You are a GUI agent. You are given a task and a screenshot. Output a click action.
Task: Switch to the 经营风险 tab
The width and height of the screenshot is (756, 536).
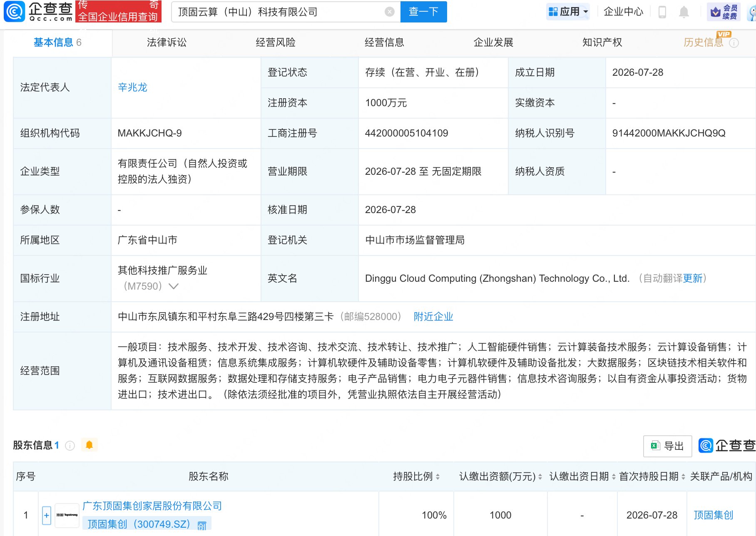tap(276, 42)
